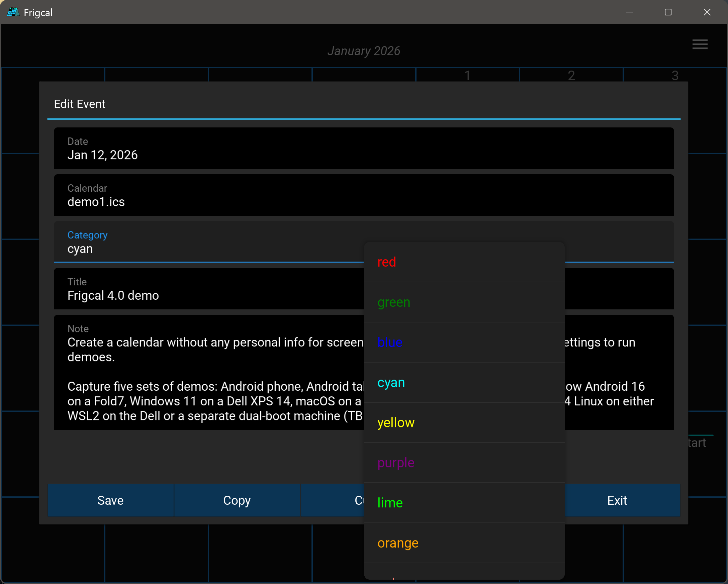Click the Exit button
The height and width of the screenshot is (584, 728).
[x=617, y=500]
